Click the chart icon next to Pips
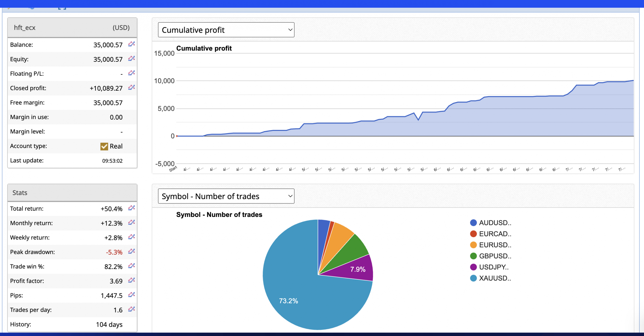 131,295
